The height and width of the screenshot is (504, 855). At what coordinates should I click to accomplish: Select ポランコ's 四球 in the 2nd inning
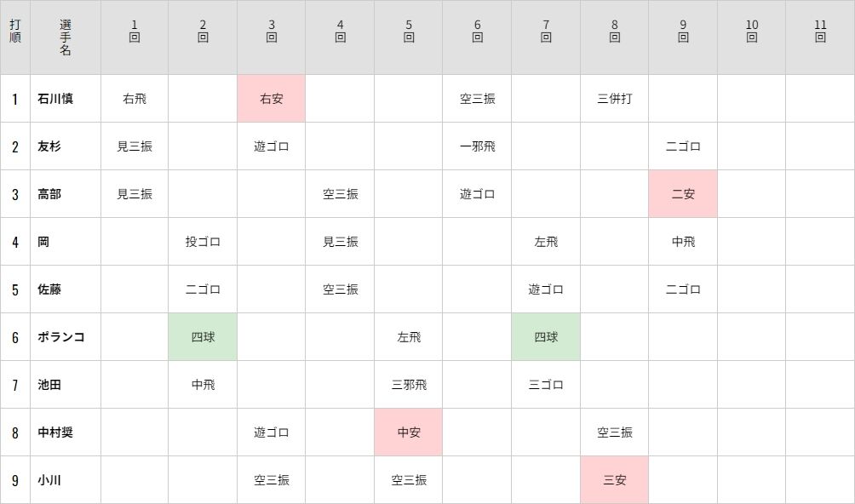[x=203, y=337]
